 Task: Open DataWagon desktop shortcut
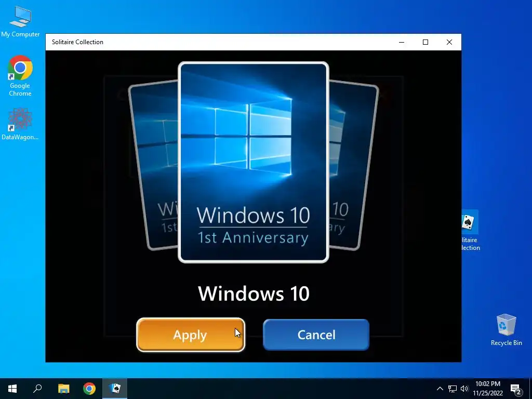tap(20, 124)
